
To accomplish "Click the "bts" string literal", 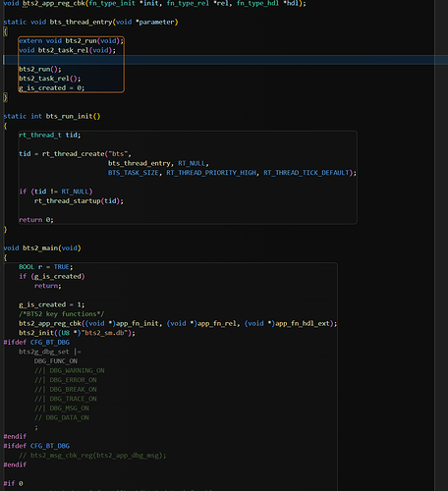I will 118,154.
